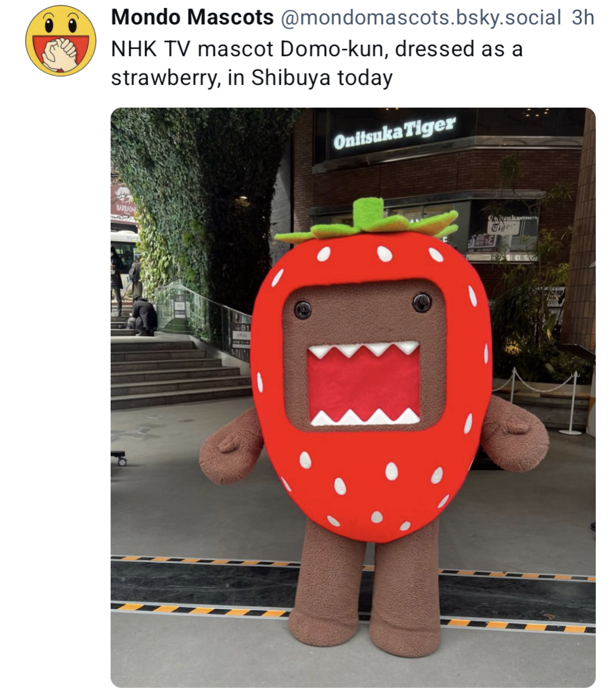Click the green strawberry stem on costume
The image size is (616, 691).
click(368, 222)
